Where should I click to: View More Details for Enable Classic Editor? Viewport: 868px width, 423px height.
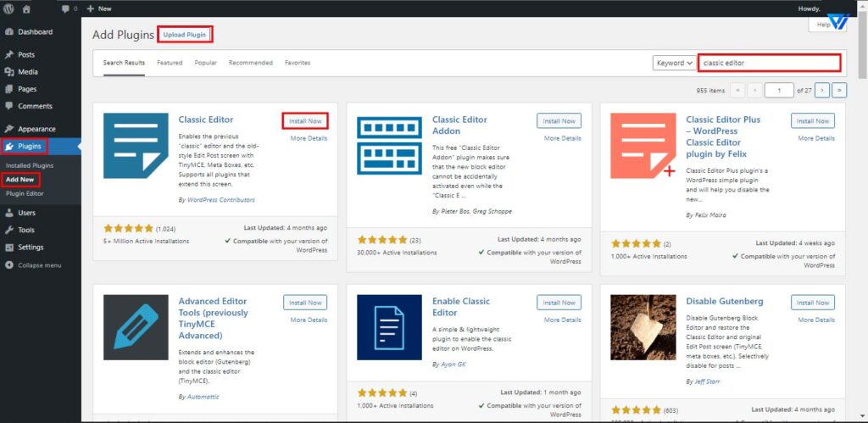pos(563,320)
